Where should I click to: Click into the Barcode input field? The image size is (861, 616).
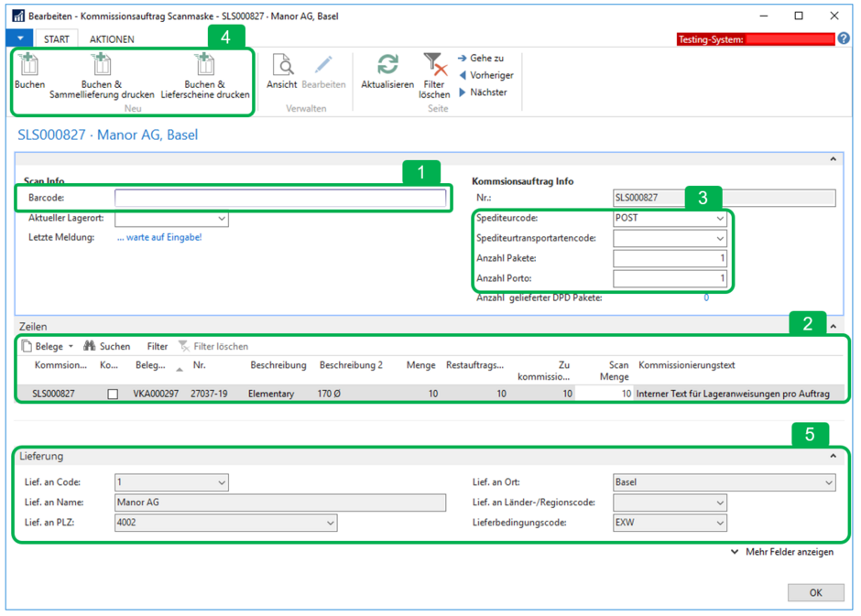pos(280,198)
